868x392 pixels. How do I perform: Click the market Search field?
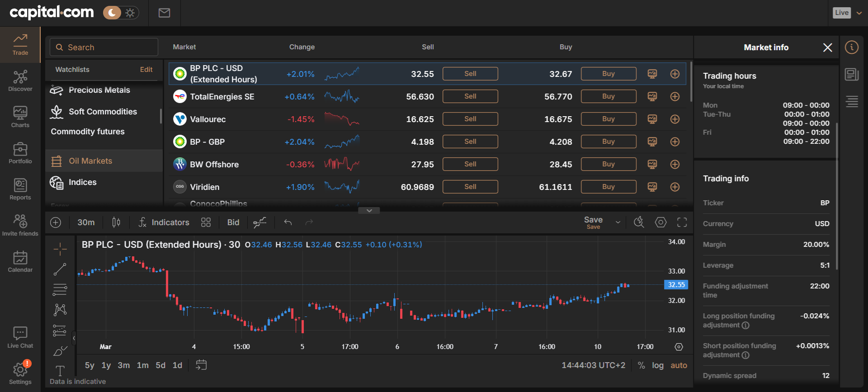104,47
